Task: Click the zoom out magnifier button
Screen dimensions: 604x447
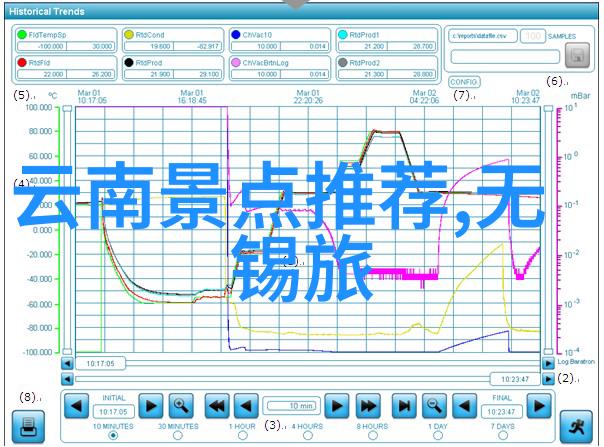Action: point(435,406)
